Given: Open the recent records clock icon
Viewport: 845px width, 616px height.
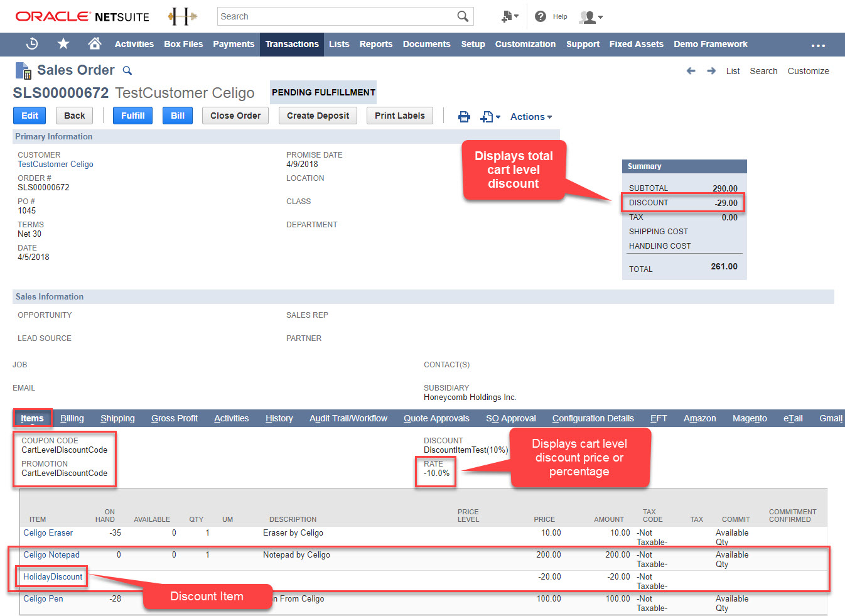Looking at the screenshot, I should (x=32, y=44).
